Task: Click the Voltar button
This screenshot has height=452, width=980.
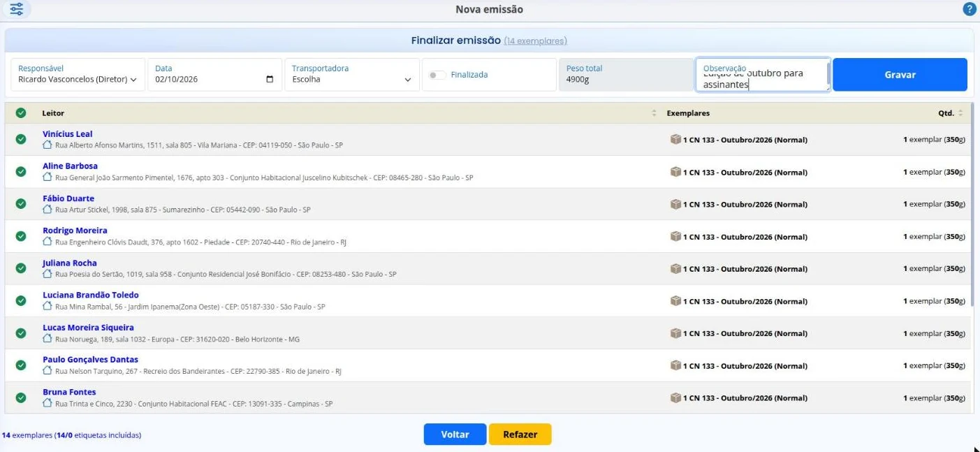Action: click(x=455, y=435)
